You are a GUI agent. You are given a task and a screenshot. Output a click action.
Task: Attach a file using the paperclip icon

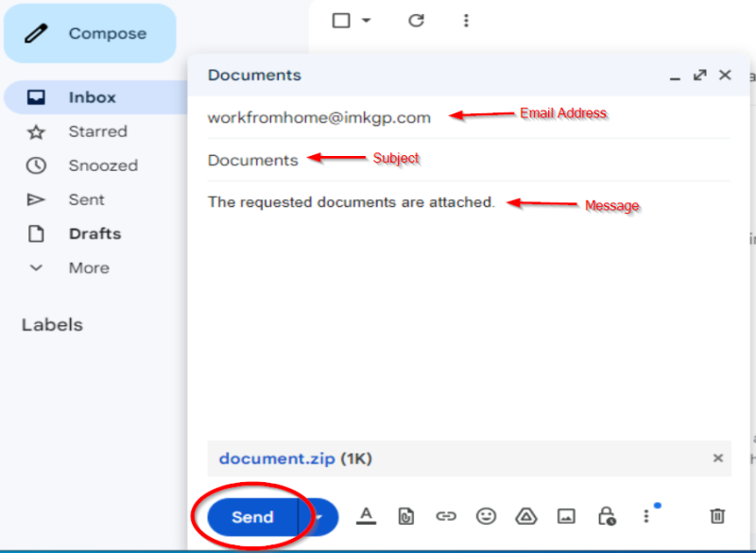[x=407, y=516]
